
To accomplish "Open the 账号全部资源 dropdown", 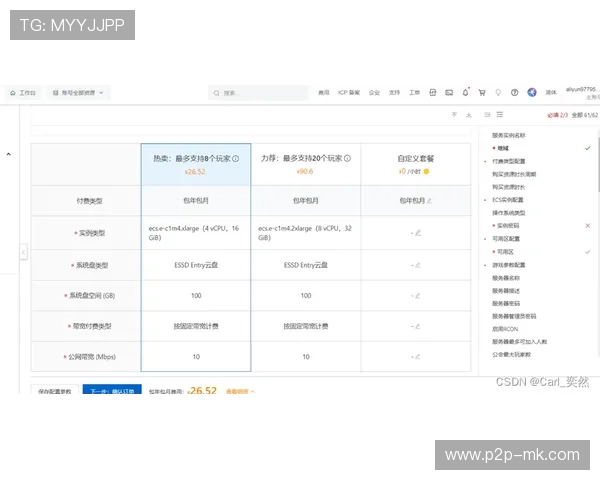I will point(78,93).
